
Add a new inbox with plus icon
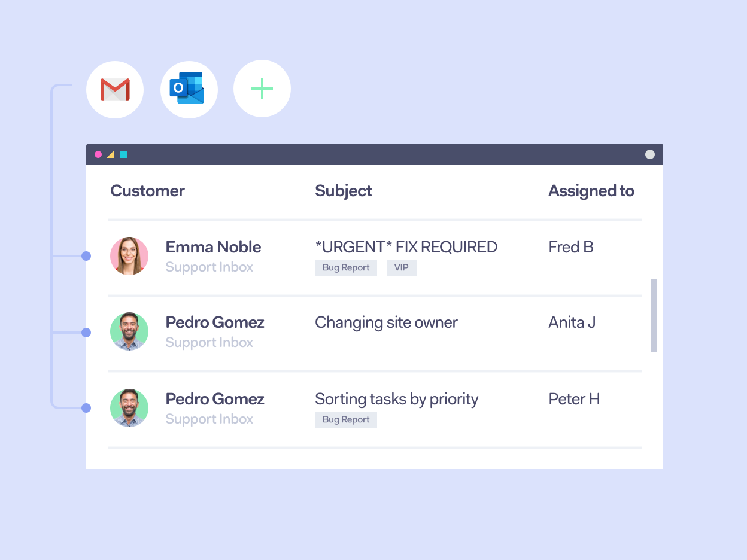pos(262,89)
